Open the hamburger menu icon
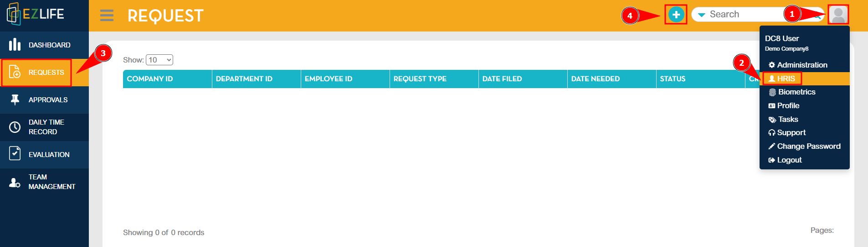Screen dimensions: 868x247 pyautogui.click(x=107, y=16)
